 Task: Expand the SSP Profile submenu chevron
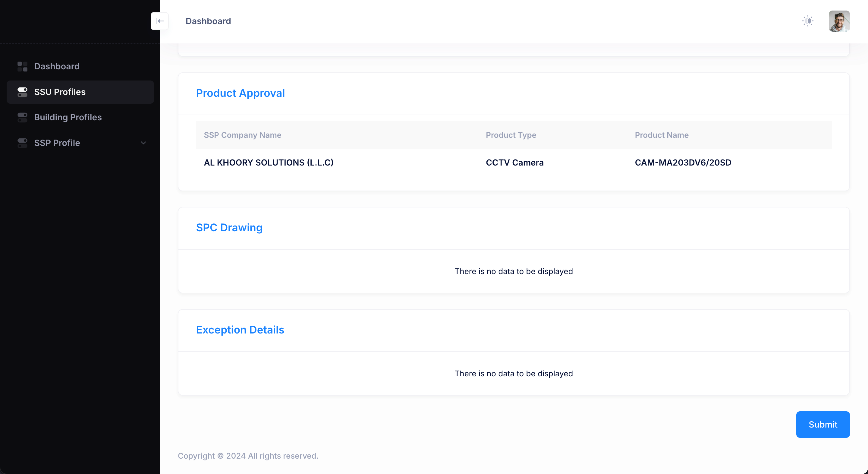143,143
